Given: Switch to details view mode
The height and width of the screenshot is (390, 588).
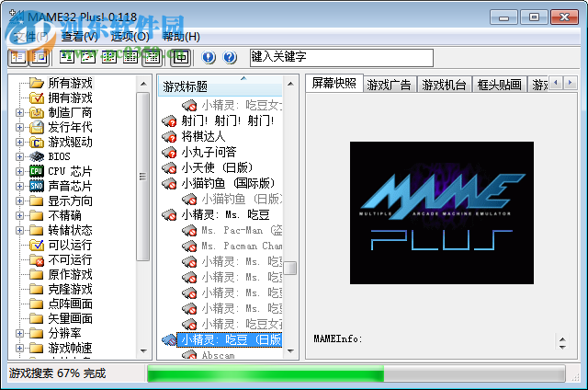Looking at the screenshot, I should 130,57.
